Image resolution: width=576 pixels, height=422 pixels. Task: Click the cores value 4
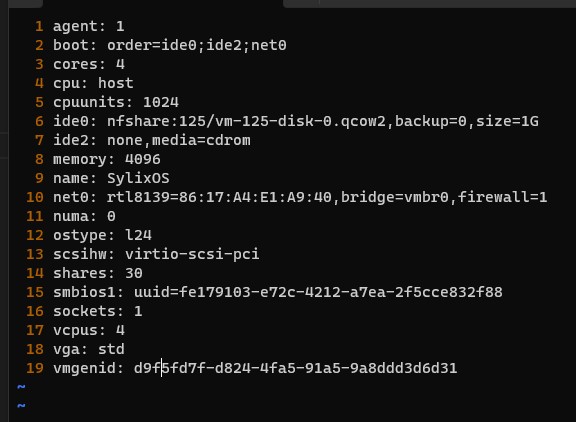point(120,64)
